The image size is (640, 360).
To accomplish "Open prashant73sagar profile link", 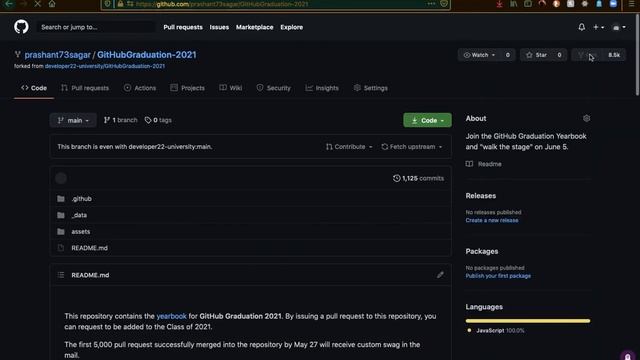I will (58, 55).
